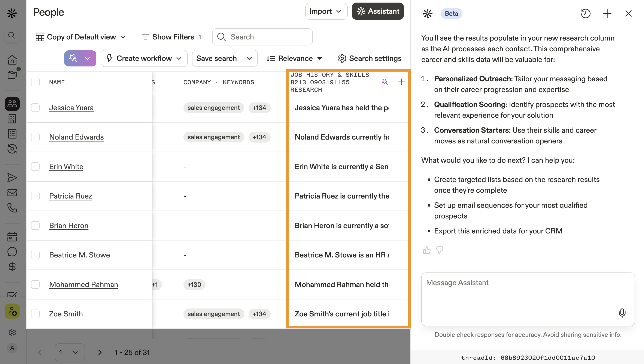Viewport: 644px width, 364px height.
Task: Open Import menu
Action: pyautogui.click(x=326, y=11)
